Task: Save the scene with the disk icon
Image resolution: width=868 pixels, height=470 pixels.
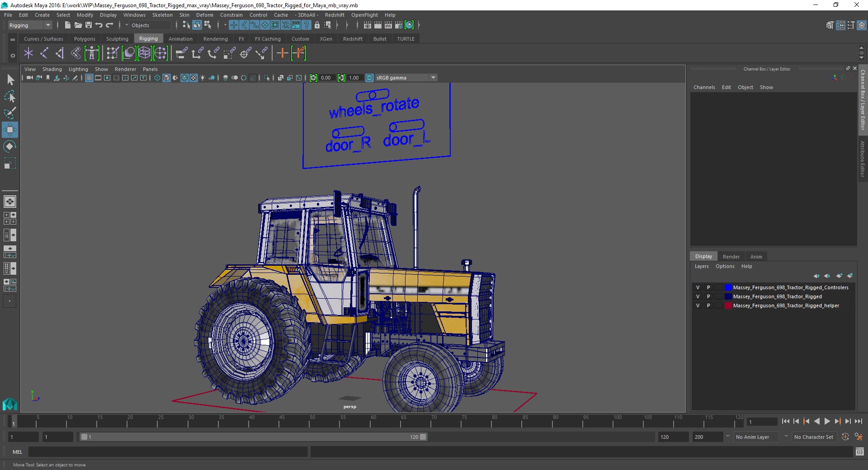Action: pyautogui.click(x=89, y=25)
